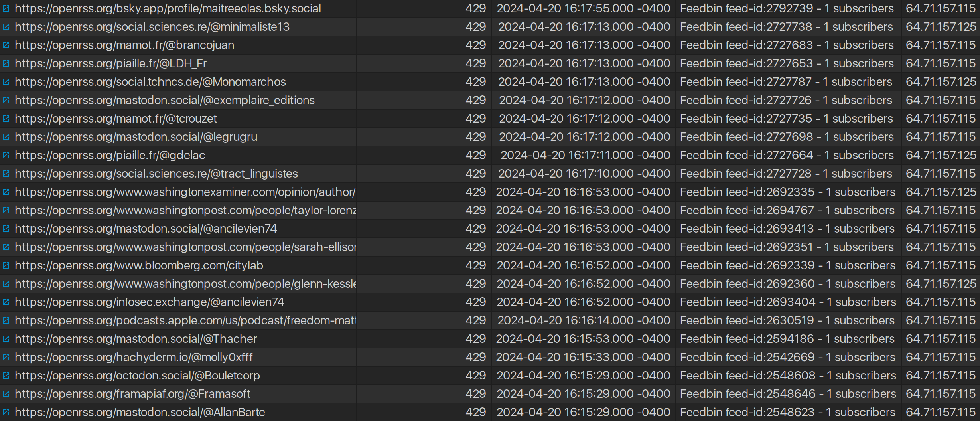
Task: Select cell Feedbin feed-id:2542669
Action: click(788, 357)
